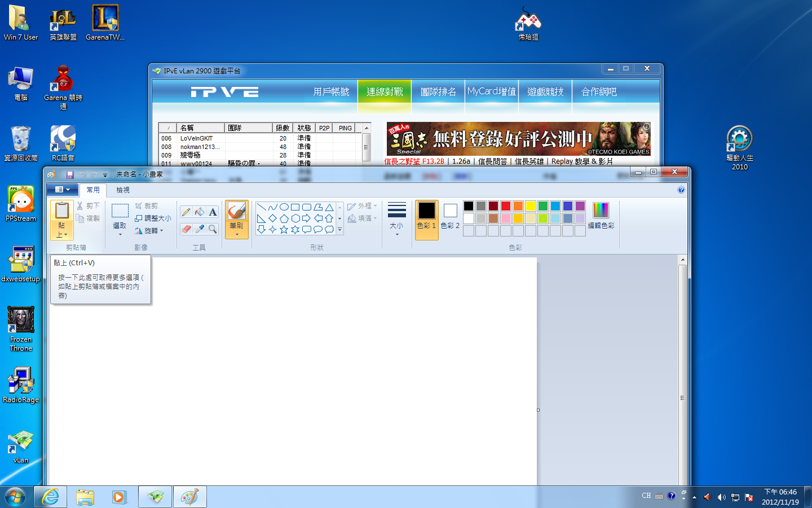Sort IPvE player list by 名稱 column header
812x508 pixels.
(x=201, y=128)
